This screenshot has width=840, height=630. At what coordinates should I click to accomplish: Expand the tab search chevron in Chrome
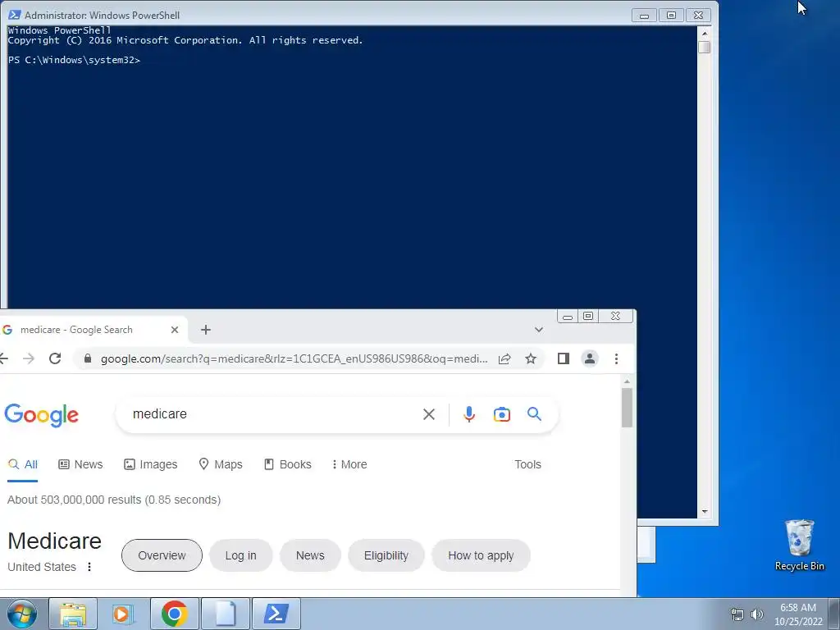(538, 330)
